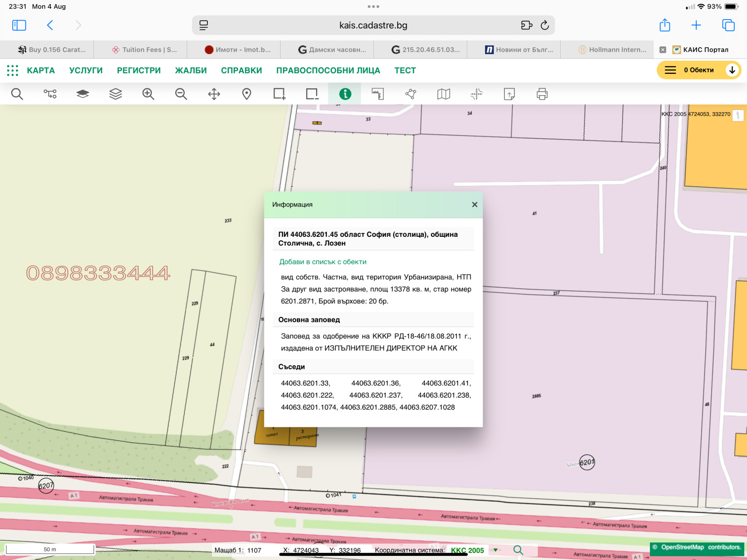Click the print map icon
The width and height of the screenshot is (747, 560).
point(542,94)
